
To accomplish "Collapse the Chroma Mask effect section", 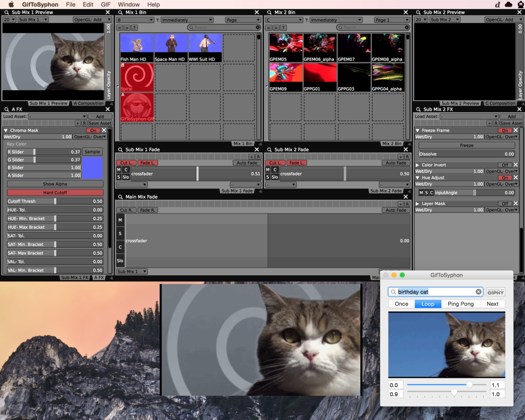I will pyautogui.click(x=6, y=130).
